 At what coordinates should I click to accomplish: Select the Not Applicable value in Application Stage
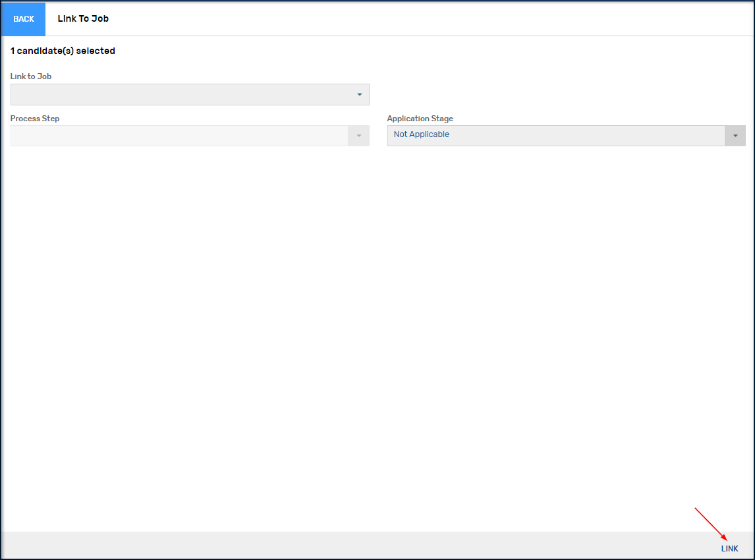click(422, 134)
